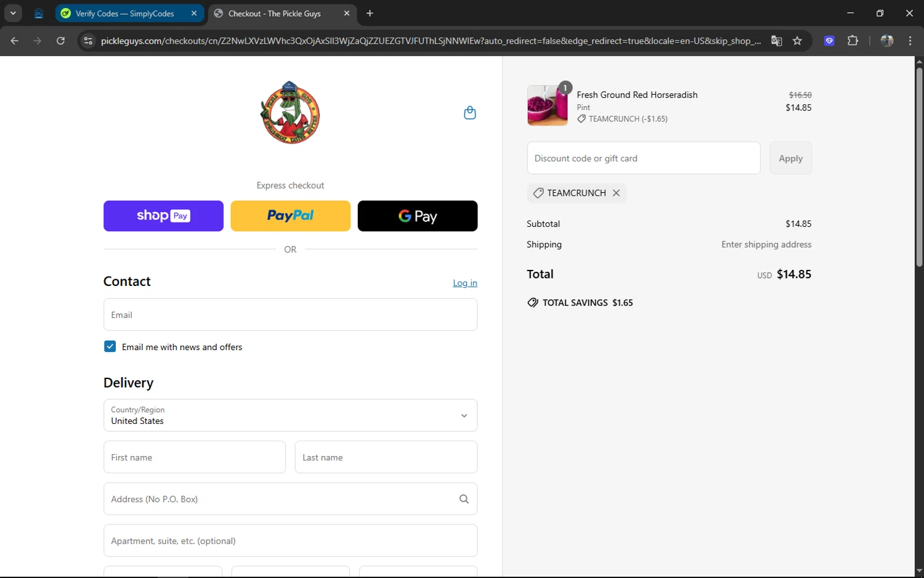Click the Fresh Ground Red Horseradish thumbnail
Screen dimensions: 924x578
point(548,105)
